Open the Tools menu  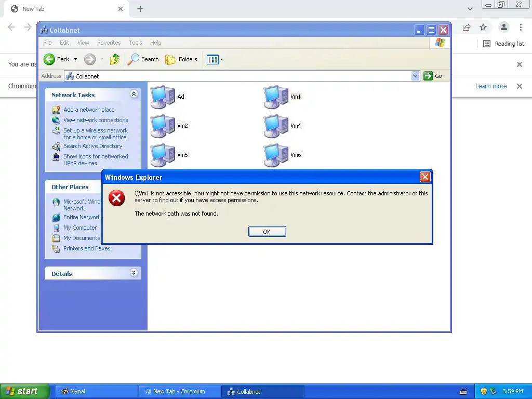pyautogui.click(x=136, y=43)
